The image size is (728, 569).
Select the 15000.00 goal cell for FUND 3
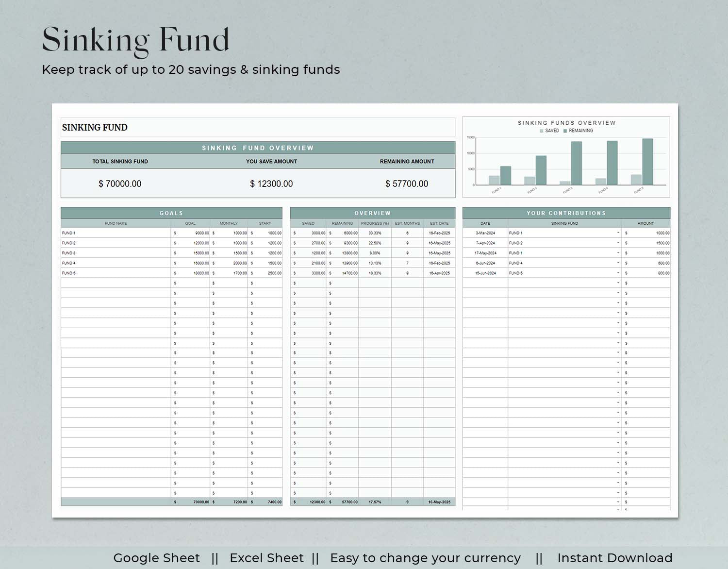click(190, 253)
